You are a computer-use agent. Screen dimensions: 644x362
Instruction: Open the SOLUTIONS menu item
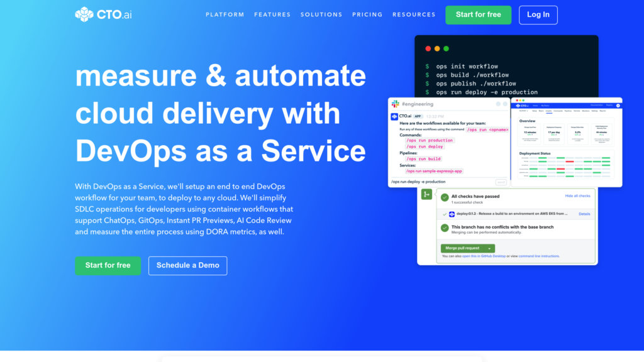click(x=321, y=14)
